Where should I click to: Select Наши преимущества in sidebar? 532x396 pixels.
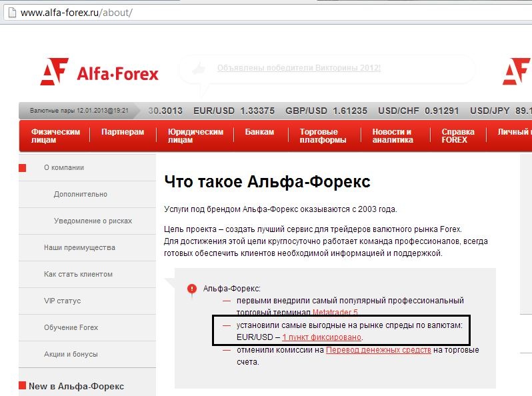click(79, 248)
